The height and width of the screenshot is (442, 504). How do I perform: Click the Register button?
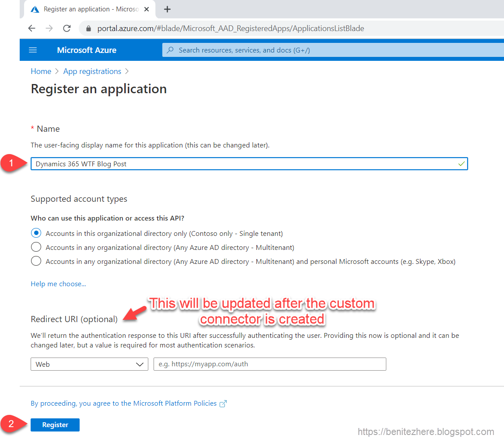[x=55, y=425]
